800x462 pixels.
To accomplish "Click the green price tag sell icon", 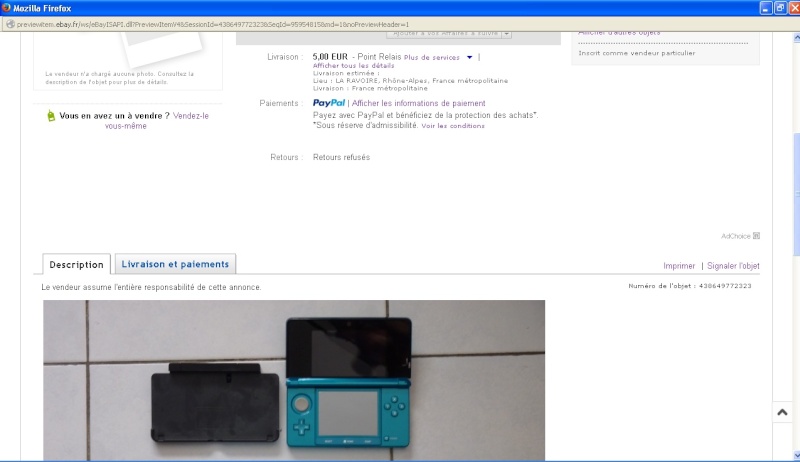I will [51, 116].
